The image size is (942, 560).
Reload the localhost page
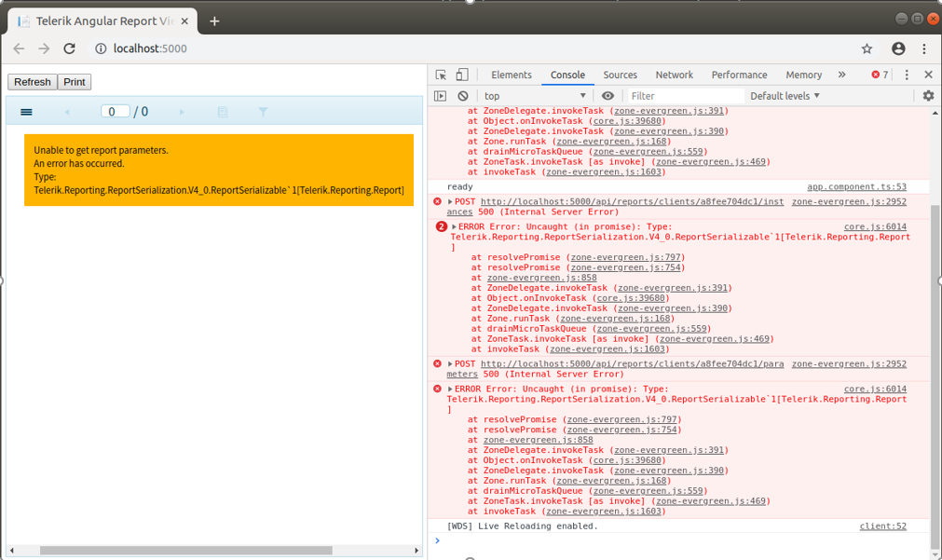(70, 48)
